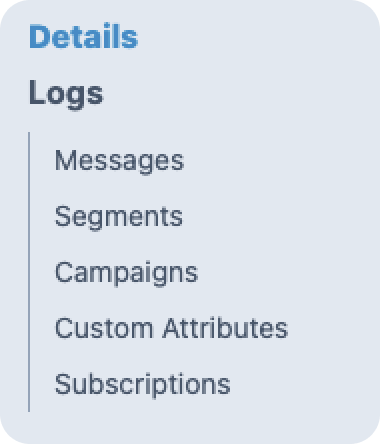Screen dimensions: 380x444
Task: Select the Logs heading
Action: coord(66,94)
